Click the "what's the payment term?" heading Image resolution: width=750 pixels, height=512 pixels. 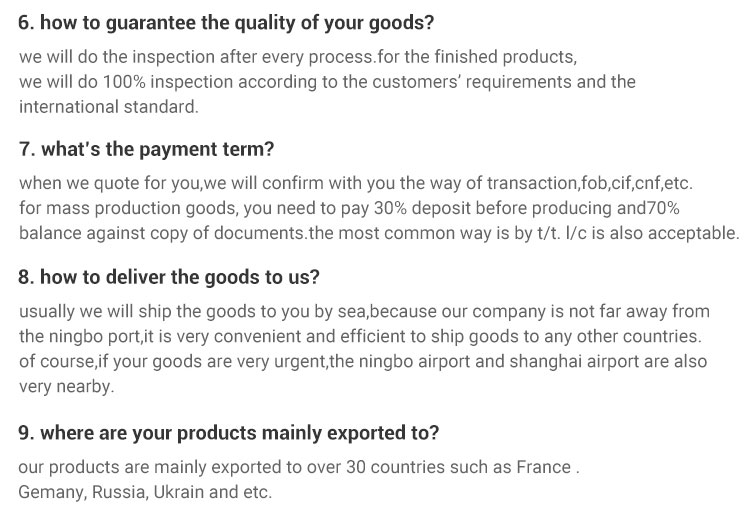pos(146,150)
